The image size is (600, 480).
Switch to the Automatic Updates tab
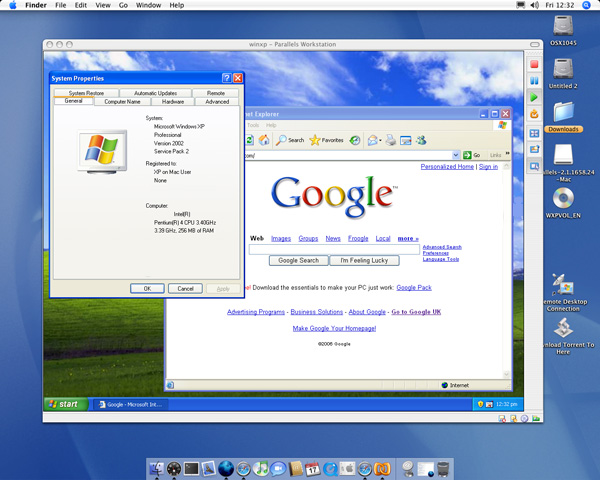(155, 93)
